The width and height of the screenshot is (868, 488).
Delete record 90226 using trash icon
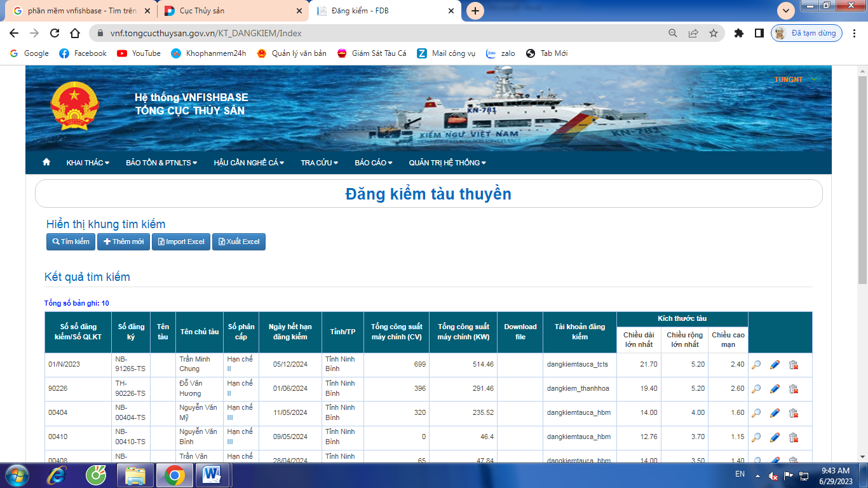[793, 389]
